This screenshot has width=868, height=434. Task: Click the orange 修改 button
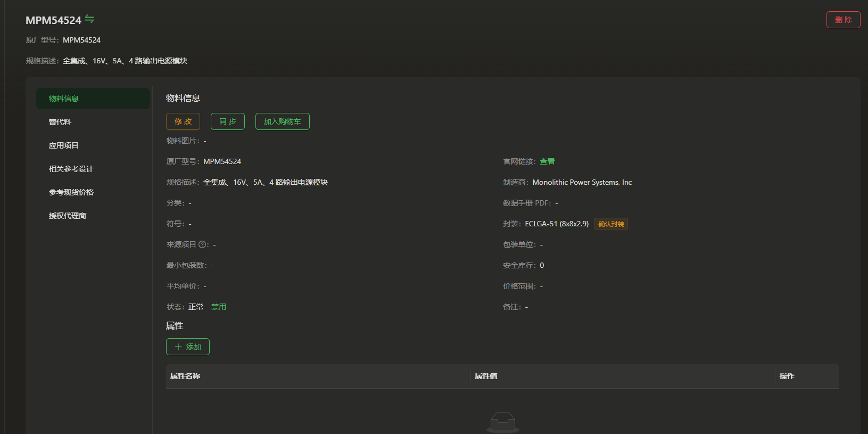(183, 121)
